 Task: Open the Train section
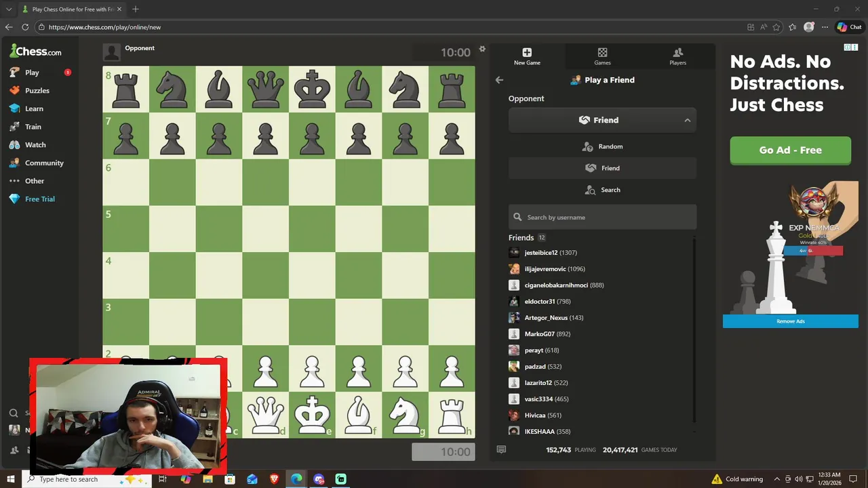32,127
